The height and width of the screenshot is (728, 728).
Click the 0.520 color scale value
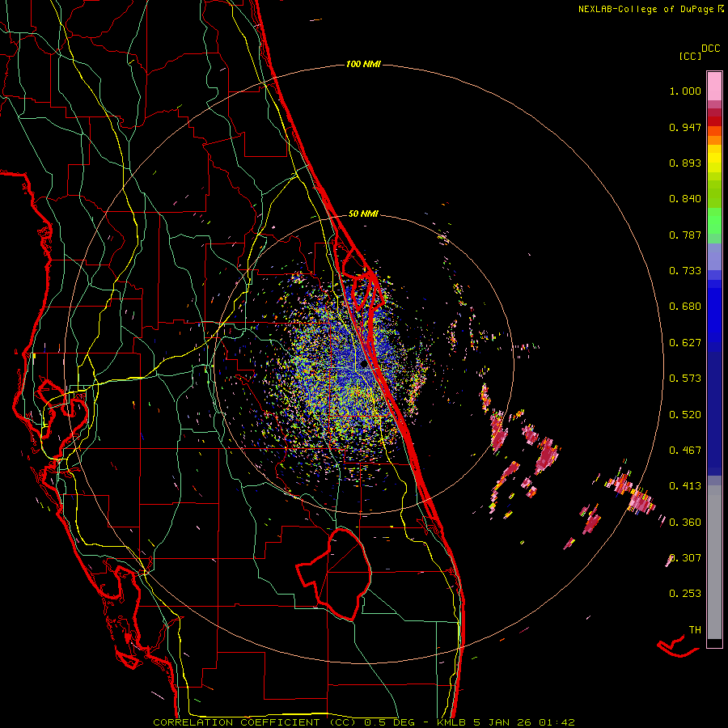[685, 415]
